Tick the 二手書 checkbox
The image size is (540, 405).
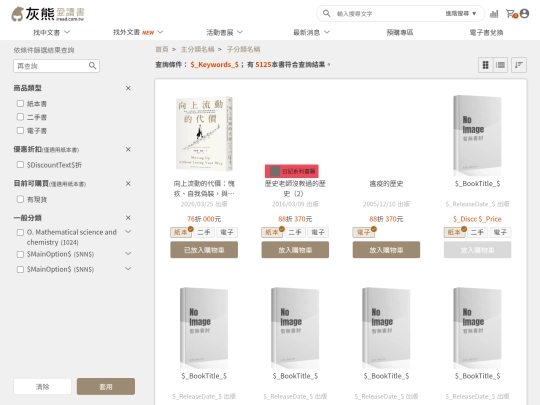20,117
